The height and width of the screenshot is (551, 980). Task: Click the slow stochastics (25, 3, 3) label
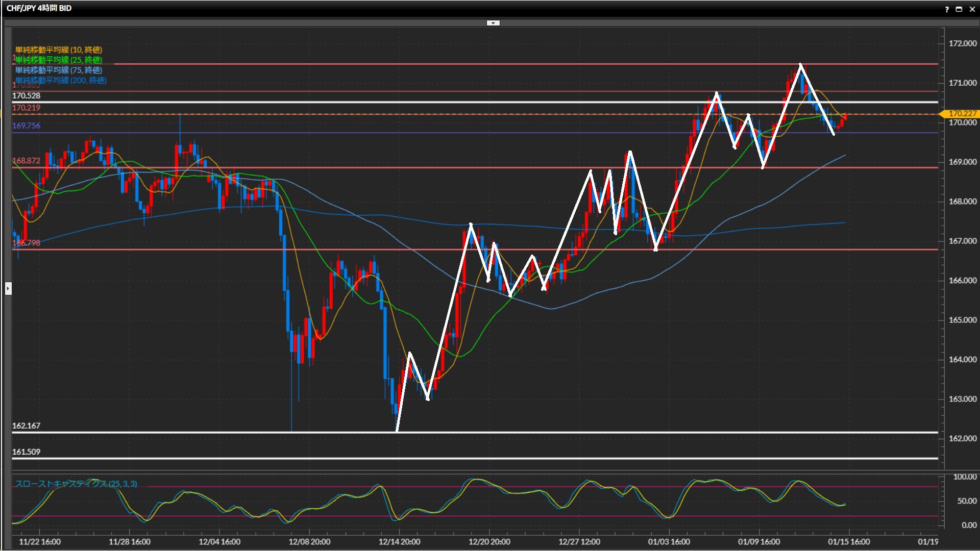76,484
